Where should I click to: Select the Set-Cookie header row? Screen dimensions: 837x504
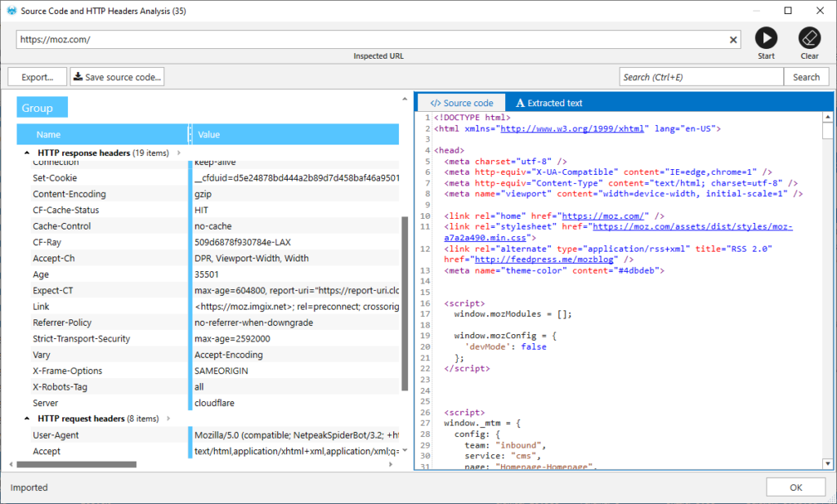pos(215,177)
